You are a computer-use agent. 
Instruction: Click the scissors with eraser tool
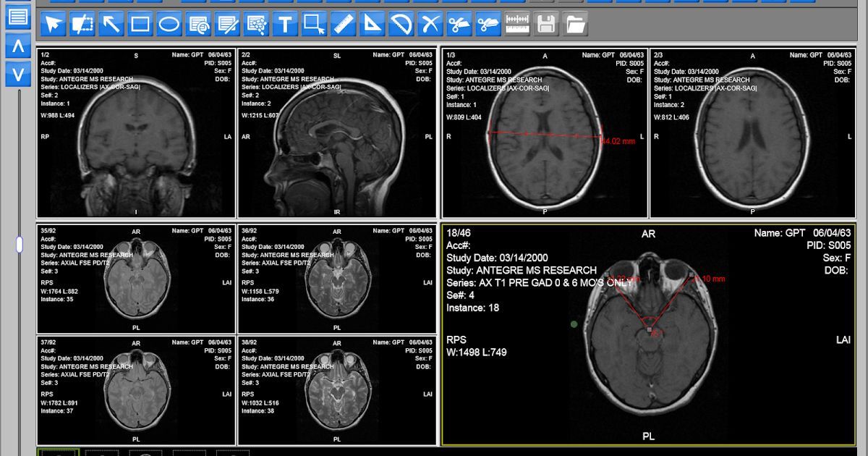coord(488,25)
